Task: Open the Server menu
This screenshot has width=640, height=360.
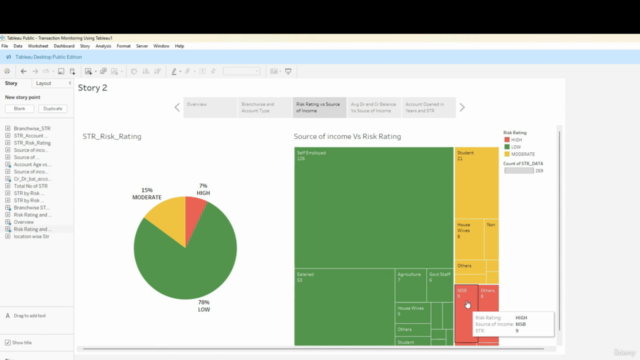Action: pyautogui.click(x=142, y=46)
